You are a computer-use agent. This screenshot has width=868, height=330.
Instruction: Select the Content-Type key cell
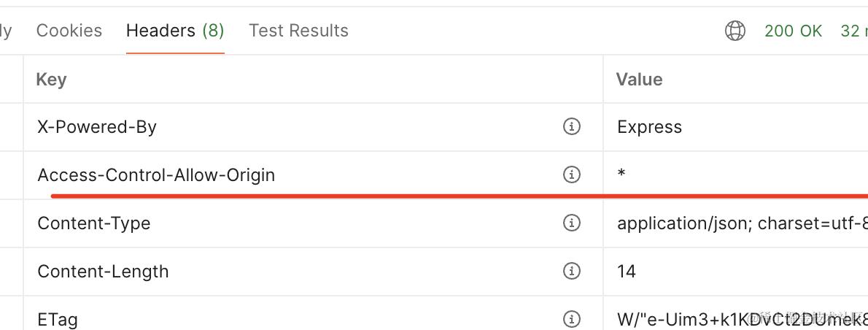coord(93,223)
